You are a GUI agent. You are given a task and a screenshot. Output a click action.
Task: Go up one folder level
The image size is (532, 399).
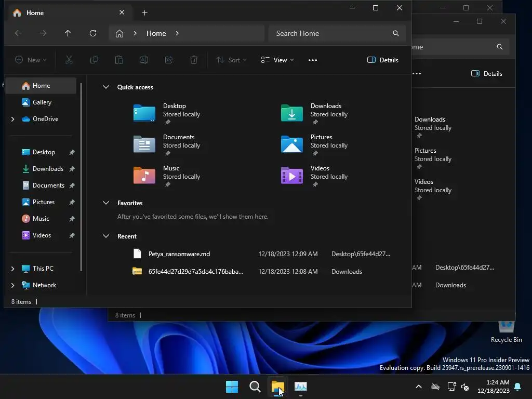68,33
